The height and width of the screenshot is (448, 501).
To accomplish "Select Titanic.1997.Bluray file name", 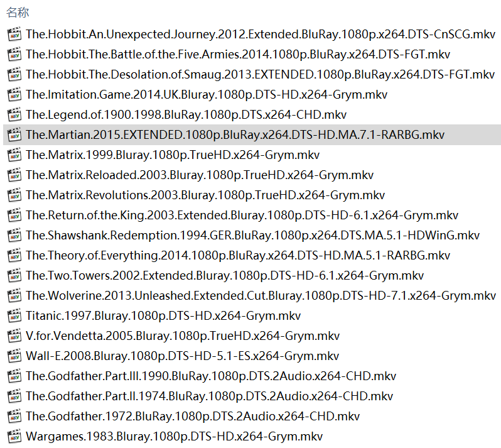I will [163, 316].
